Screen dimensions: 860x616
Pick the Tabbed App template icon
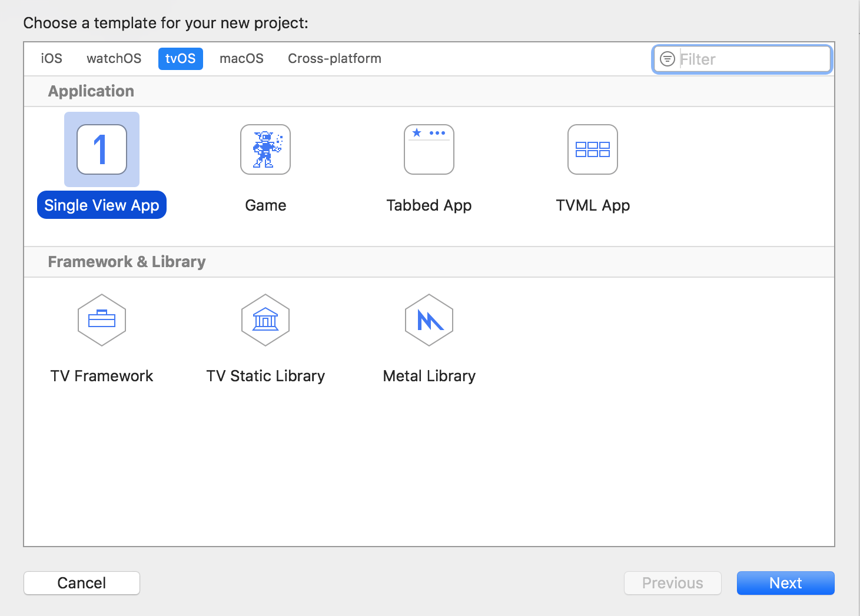(x=429, y=149)
